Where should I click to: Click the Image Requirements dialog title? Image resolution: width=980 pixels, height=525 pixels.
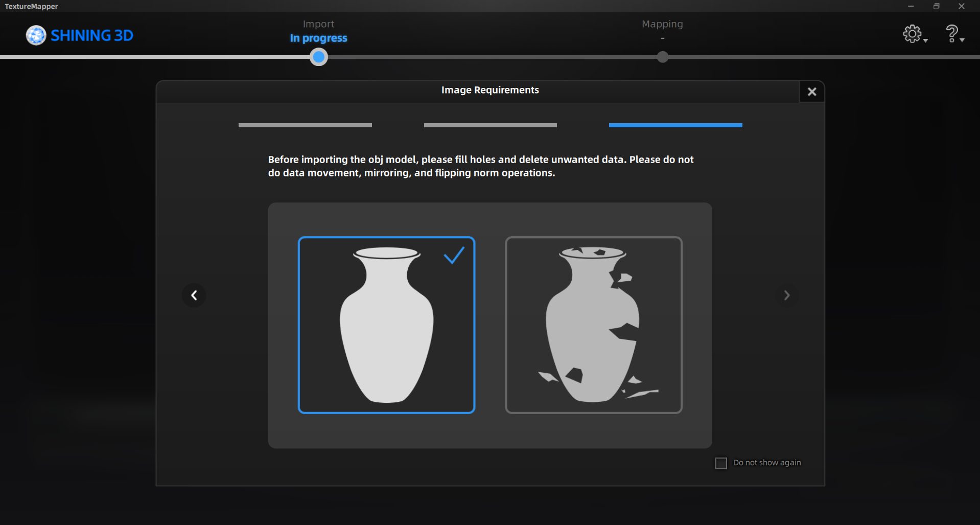click(490, 89)
